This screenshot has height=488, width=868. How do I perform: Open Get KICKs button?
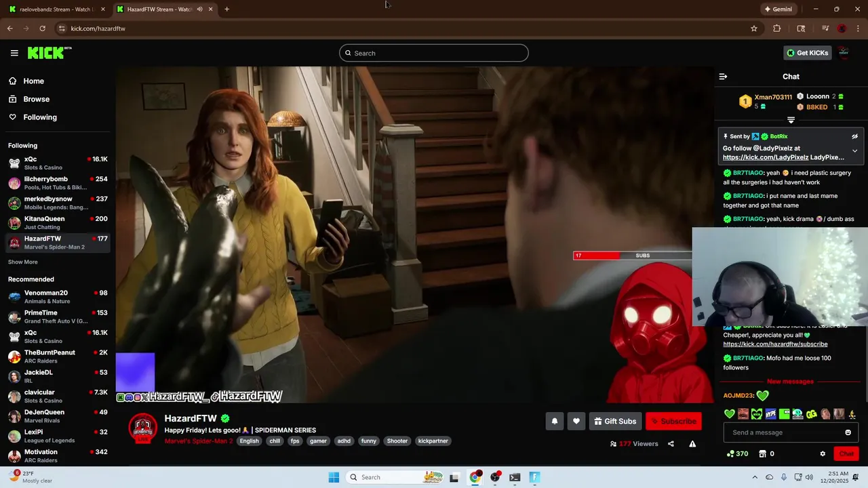807,53
